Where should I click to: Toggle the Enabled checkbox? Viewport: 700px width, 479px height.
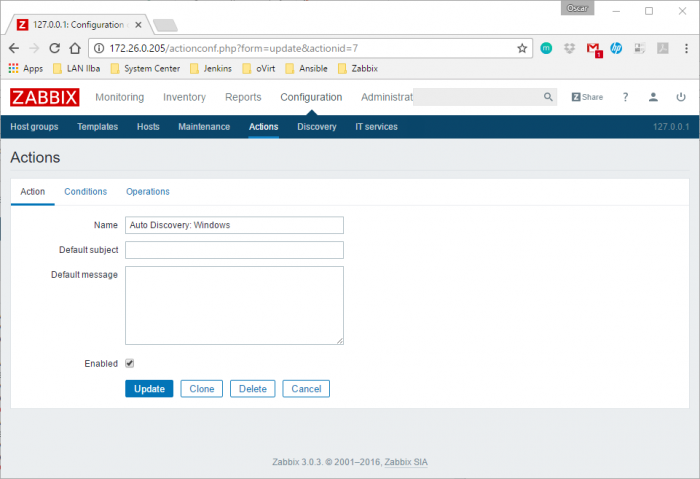click(x=129, y=363)
